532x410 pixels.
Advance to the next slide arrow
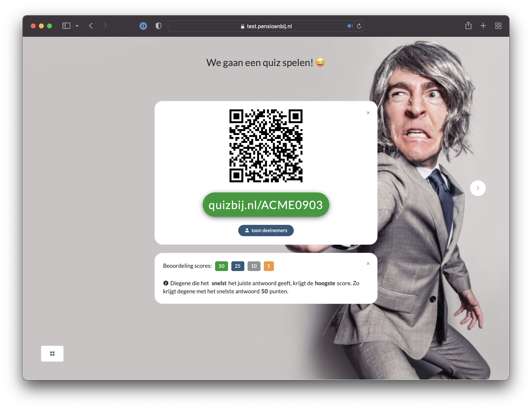click(478, 188)
